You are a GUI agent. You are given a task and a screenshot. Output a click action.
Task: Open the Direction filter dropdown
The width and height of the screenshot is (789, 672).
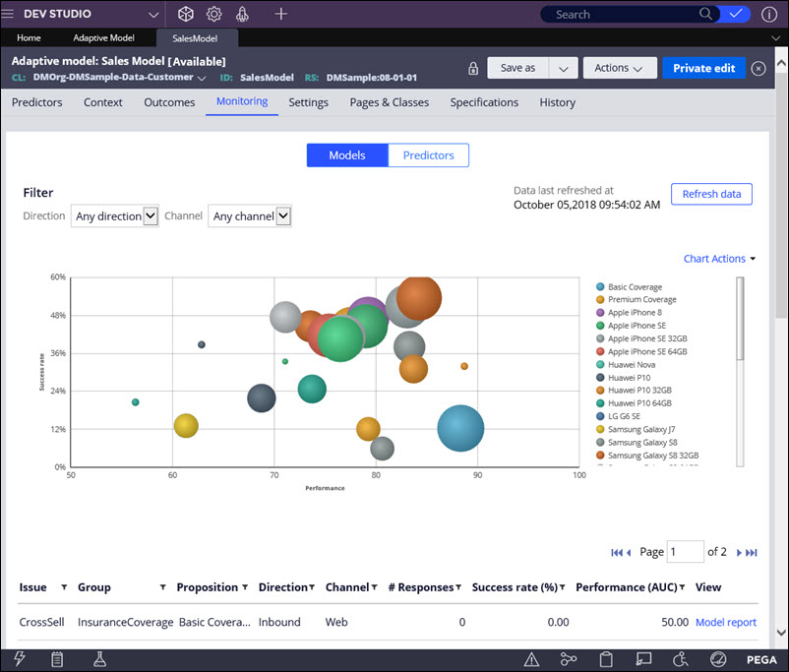point(115,216)
